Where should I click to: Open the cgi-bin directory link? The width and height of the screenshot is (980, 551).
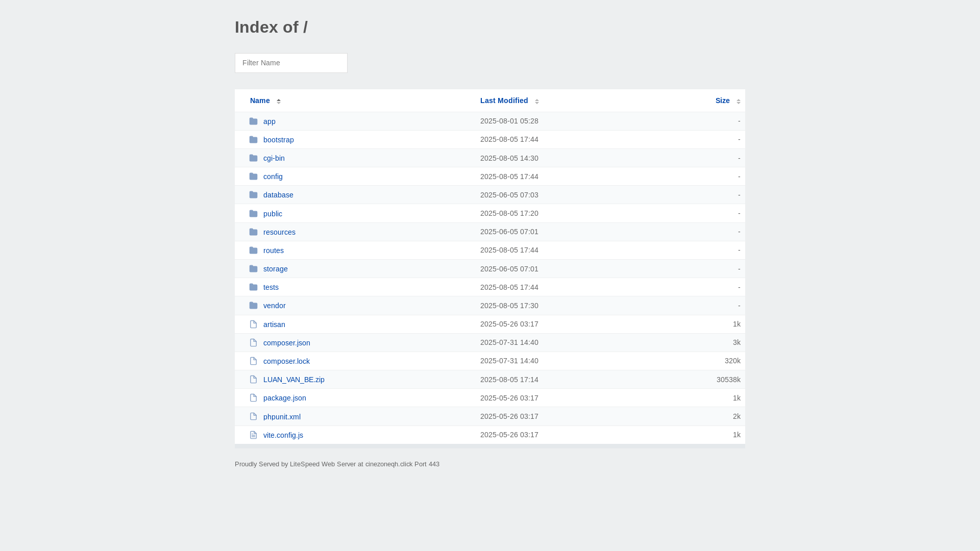(x=274, y=158)
